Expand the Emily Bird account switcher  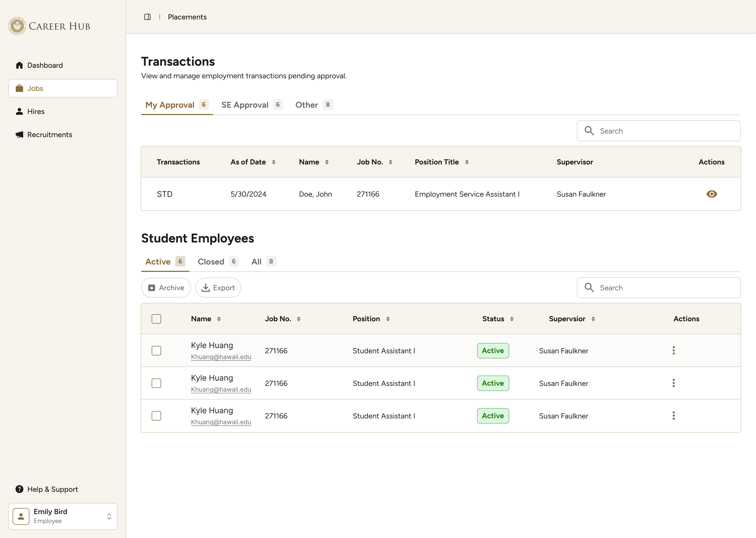point(109,516)
